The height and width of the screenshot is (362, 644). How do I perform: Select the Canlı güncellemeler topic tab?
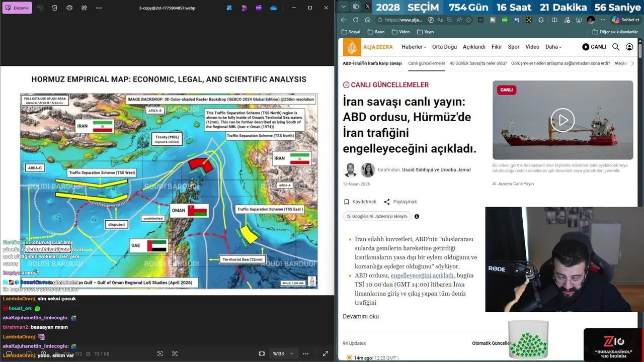(x=427, y=63)
